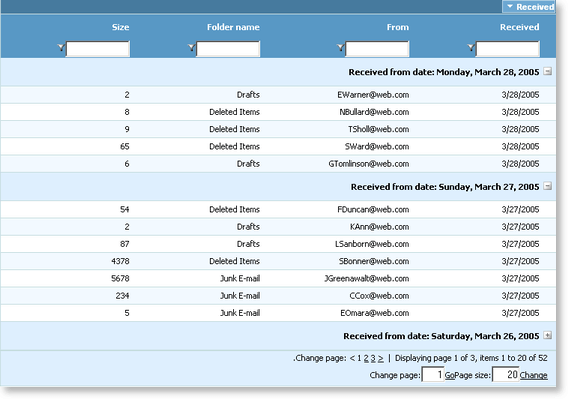568x399 pixels.
Task: Go to next page with > link
Action: pyautogui.click(x=380, y=358)
